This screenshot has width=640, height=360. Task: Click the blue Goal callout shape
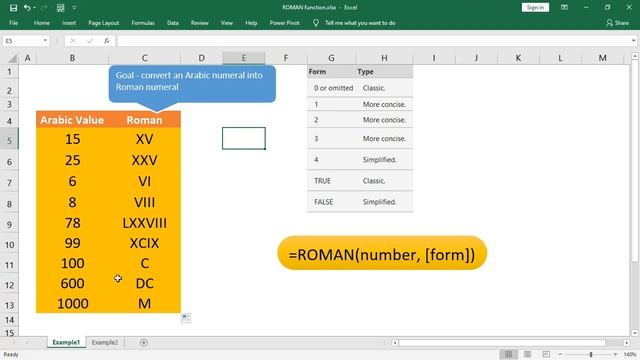tap(192, 84)
